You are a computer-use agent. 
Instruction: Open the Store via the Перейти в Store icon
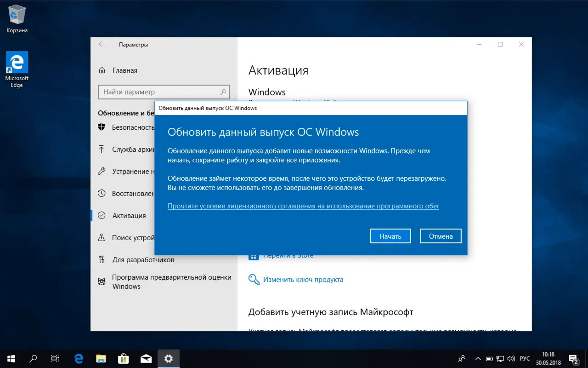(x=254, y=255)
